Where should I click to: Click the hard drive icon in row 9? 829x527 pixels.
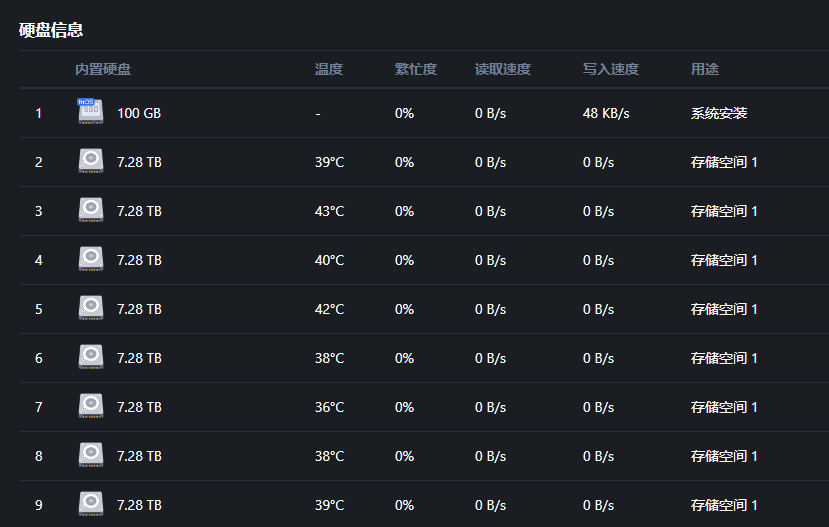click(91, 504)
